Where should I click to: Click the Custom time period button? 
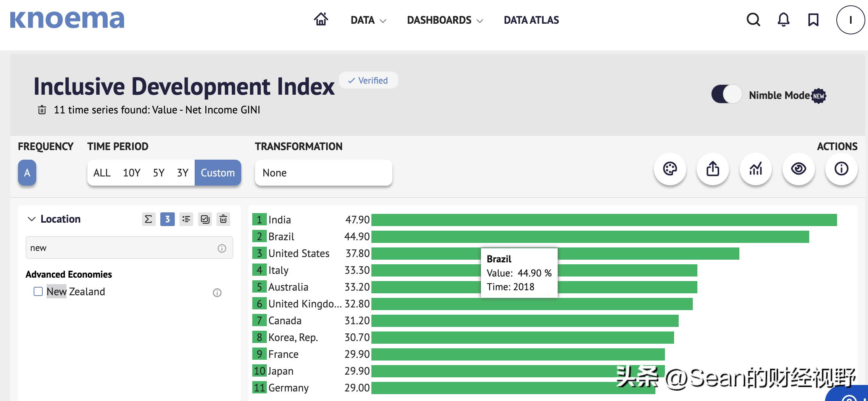(x=218, y=173)
